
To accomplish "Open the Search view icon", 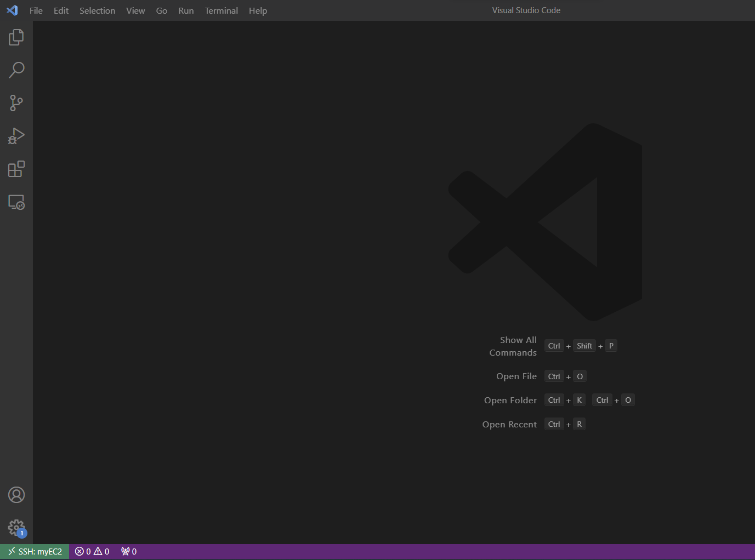I will [x=16, y=70].
